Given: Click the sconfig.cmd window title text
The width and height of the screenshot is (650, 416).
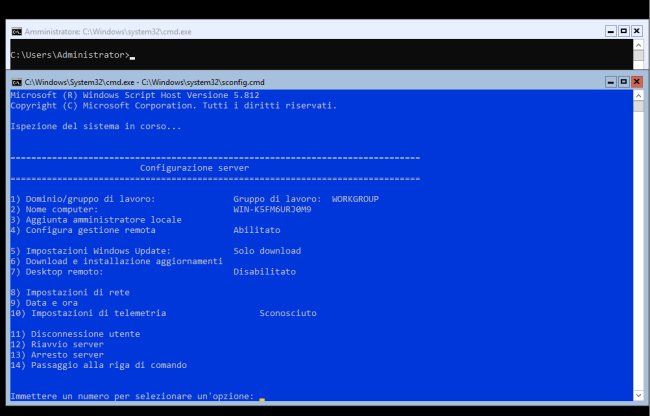Looking at the screenshot, I should [144, 82].
